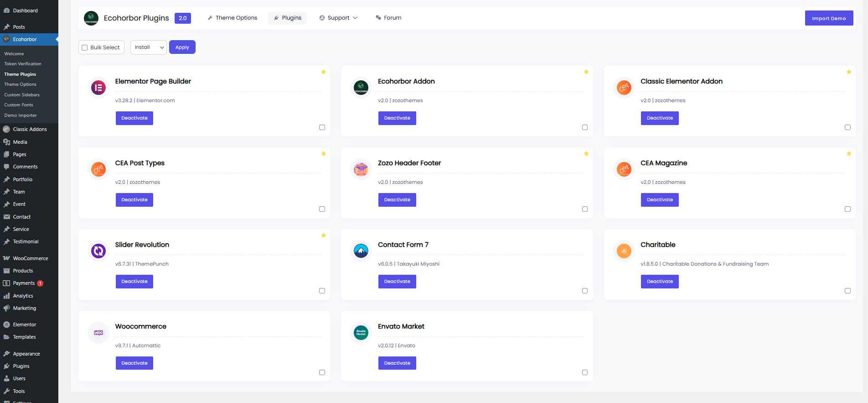The height and width of the screenshot is (403, 868).
Task: Click the star on CEA Magazine card
Action: click(x=849, y=153)
